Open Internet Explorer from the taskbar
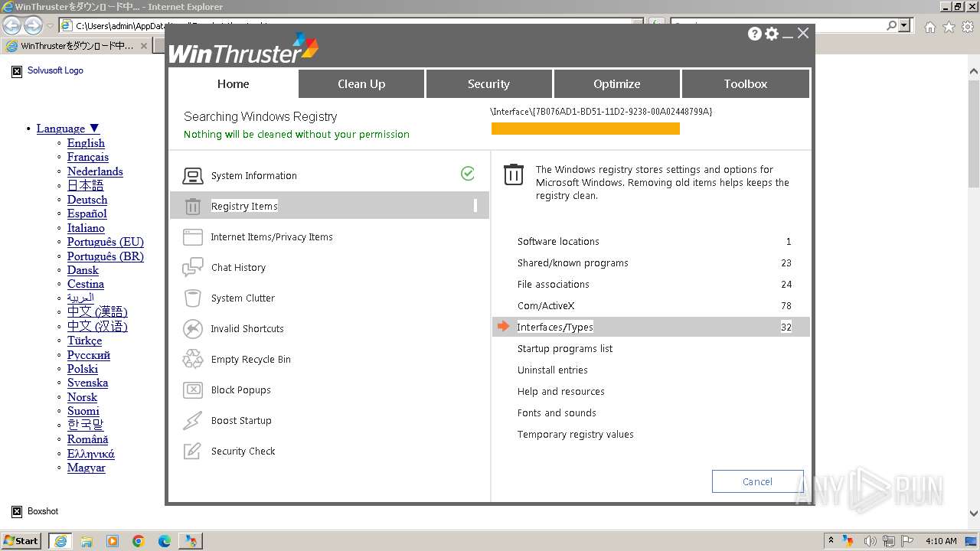The height and width of the screenshot is (551, 980). (x=60, y=541)
